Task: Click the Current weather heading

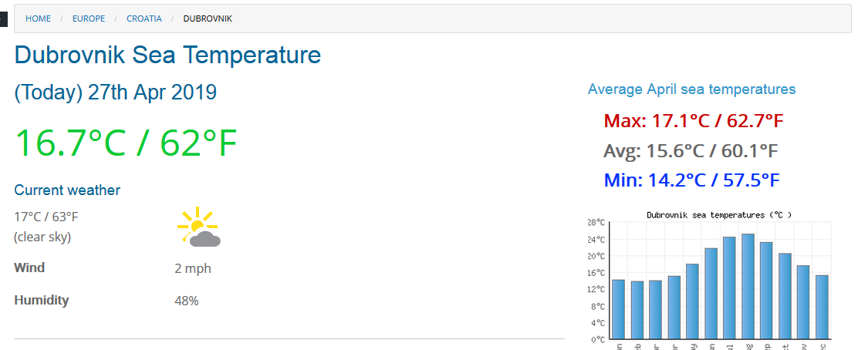Action: click(x=67, y=190)
